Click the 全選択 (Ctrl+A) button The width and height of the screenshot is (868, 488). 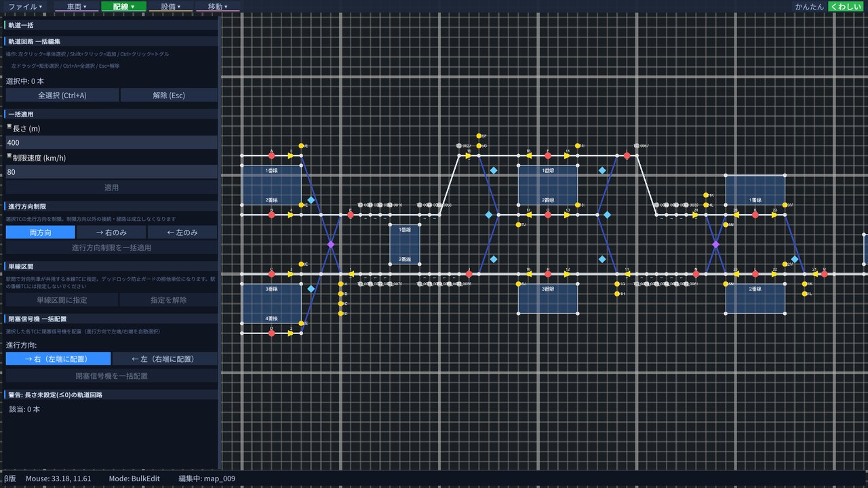pyautogui.click(x=62, y=95)
